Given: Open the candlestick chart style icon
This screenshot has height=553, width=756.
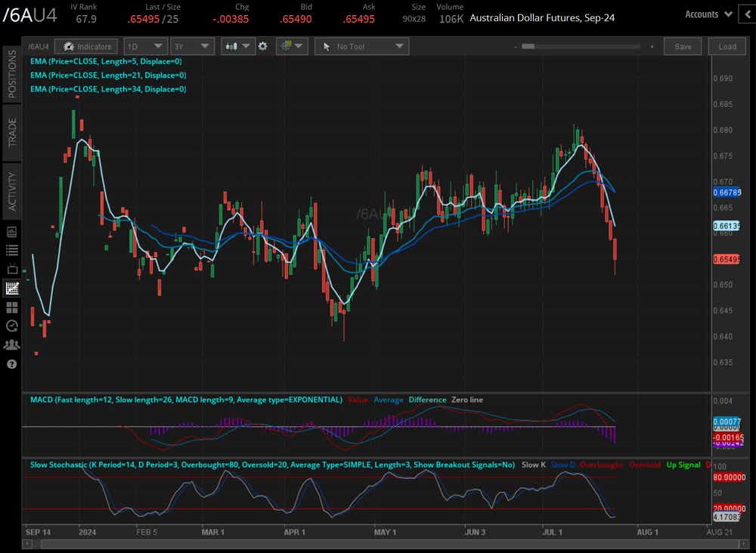Looking at the screenshot, I should (x=233, y=46).
